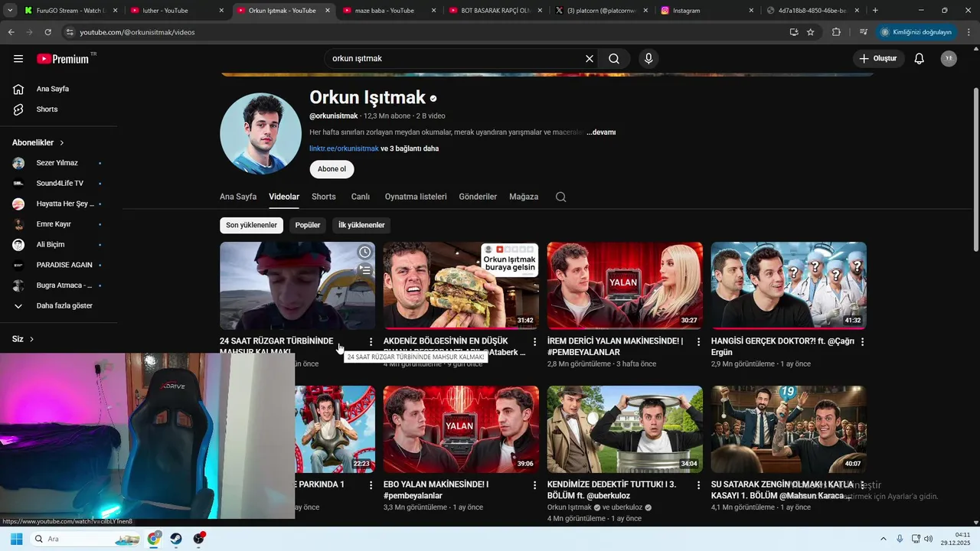Screen dimensions: 980x551
Task: Open AKDENİZ BÖLGESİ burger video thumbnail
Action: tap(461, 285)
